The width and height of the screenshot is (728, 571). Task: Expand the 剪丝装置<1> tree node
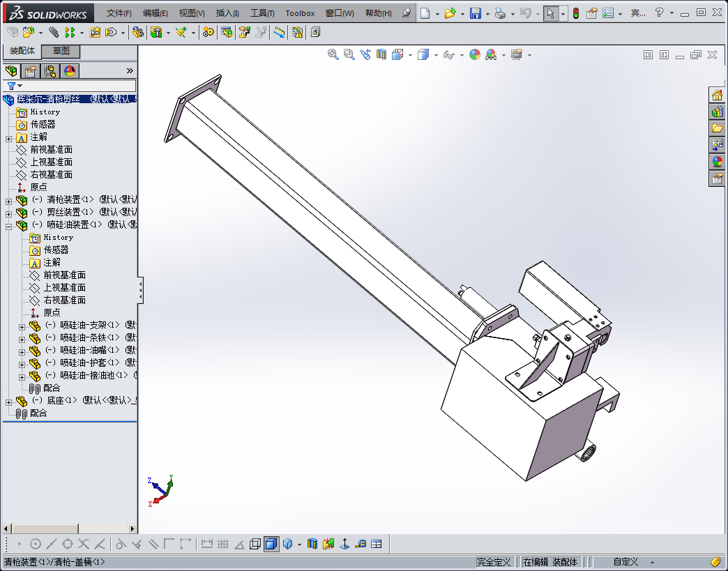click(x=9, y=214)
